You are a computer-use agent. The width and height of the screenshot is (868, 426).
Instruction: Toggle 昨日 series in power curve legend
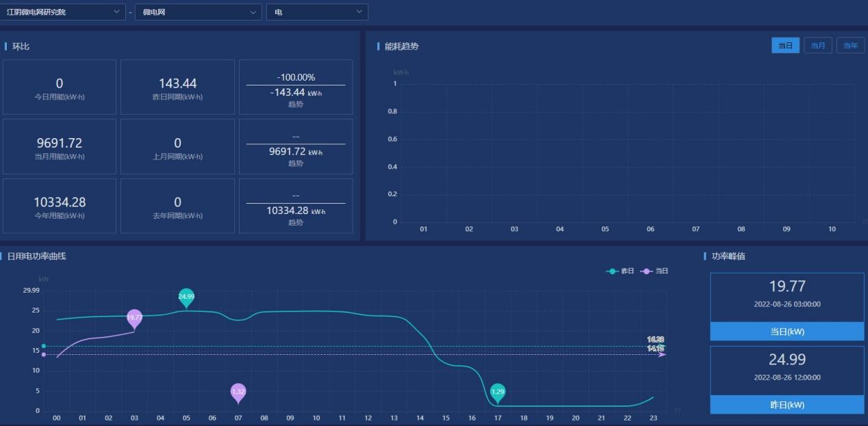[620, 271]
